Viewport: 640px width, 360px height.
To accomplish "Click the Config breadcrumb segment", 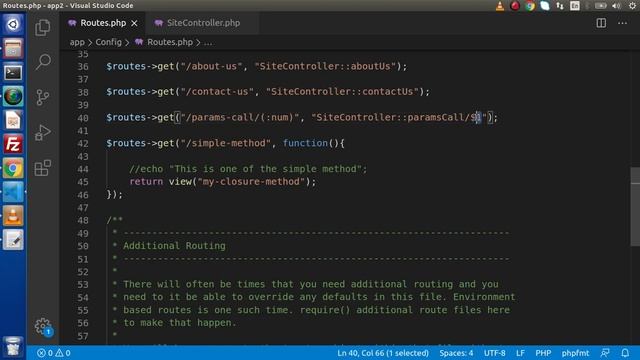I will click(x=108, y=42).
